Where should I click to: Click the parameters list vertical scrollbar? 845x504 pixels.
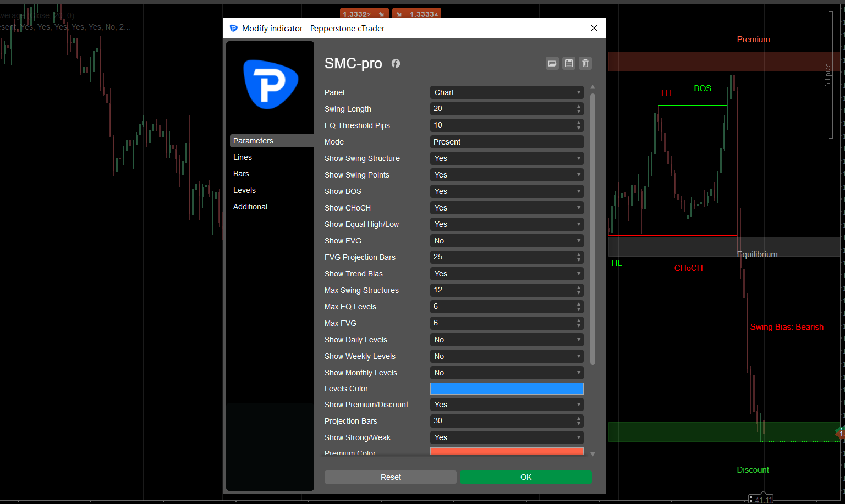tap(592, 229)
